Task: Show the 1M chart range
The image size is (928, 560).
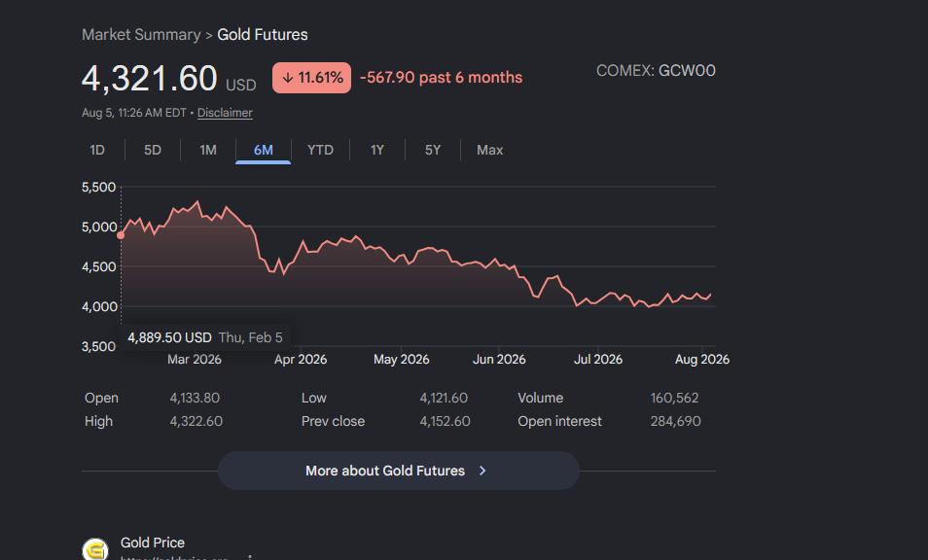Action: (x=208, y=150)
